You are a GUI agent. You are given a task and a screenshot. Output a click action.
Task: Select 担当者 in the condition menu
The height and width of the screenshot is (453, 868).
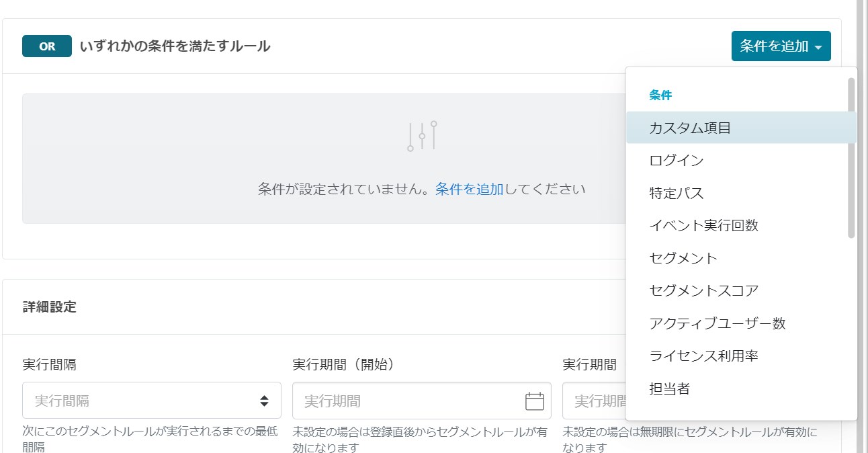point(741,388)
